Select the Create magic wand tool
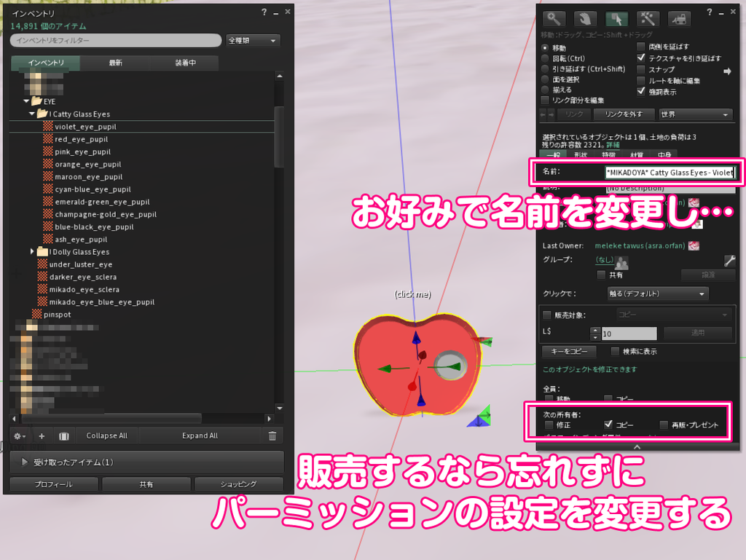Viewport: 746px width, 560px height. tap(648, 18)
